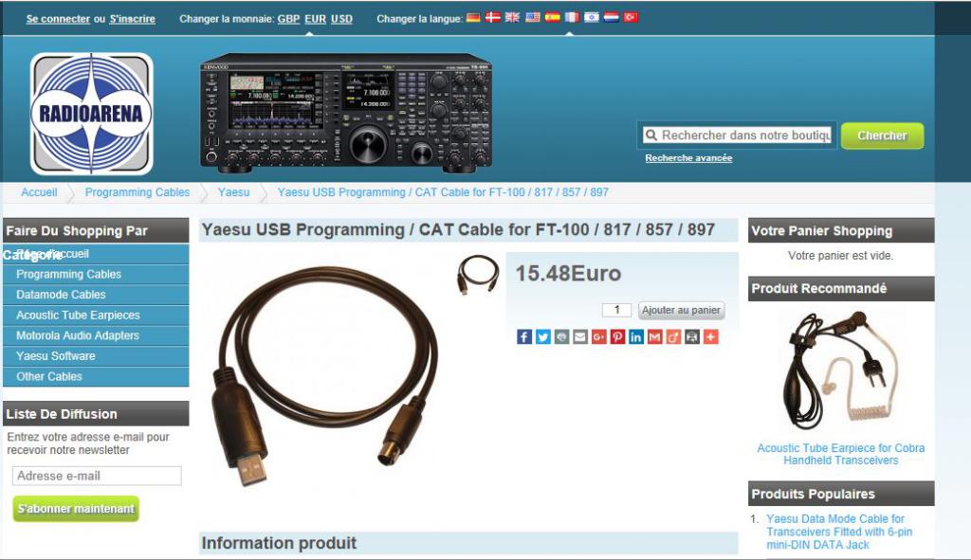Open Programming Cables sidebar category

coord(96,274)
